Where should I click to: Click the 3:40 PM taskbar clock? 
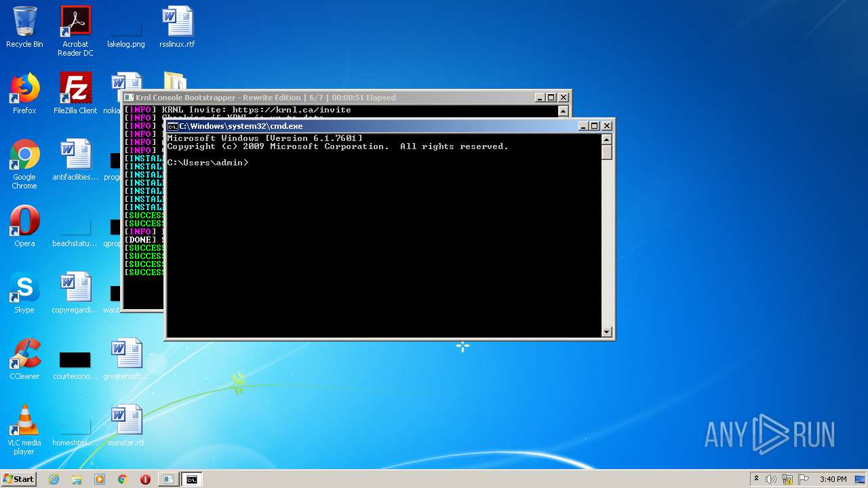click(x=833, y=479)
